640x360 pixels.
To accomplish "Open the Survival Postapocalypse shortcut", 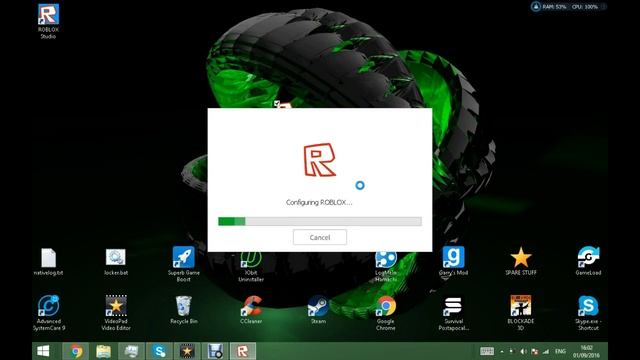I will pos(453,313).
